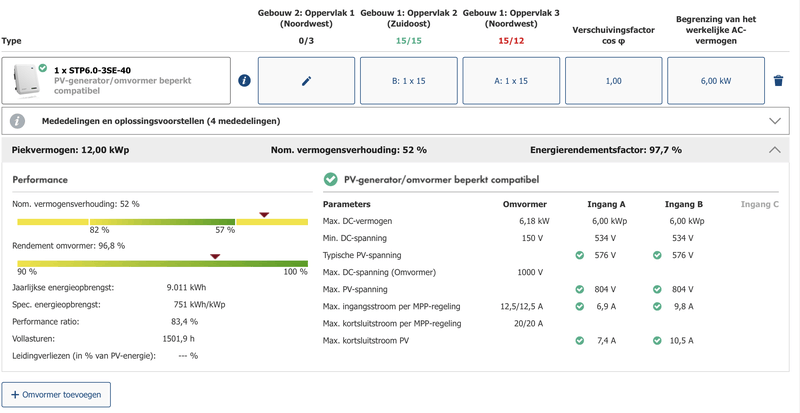This screenshot has height=413, width=800.
Task: Click Ingang A Typische PV-spanning check icon
Action: (x=580, y=255)
